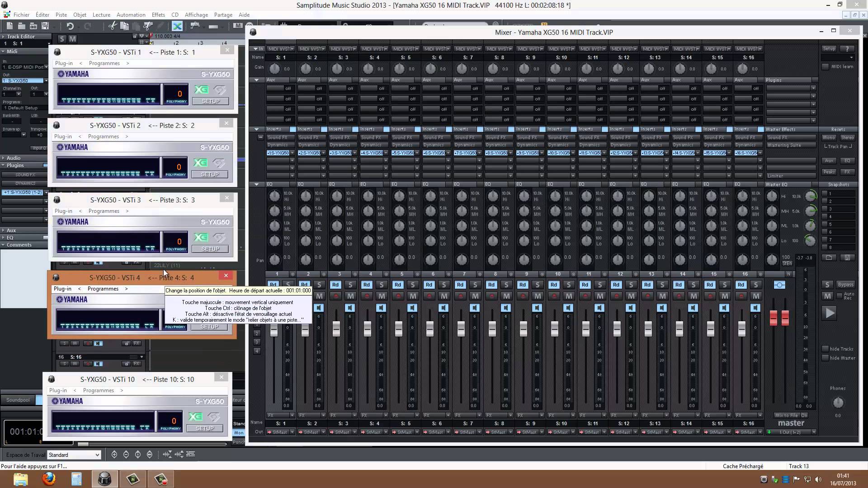Viewport: 868px width, 488px height.
Task: Click the master Bypass button
Action: point(845,285)
